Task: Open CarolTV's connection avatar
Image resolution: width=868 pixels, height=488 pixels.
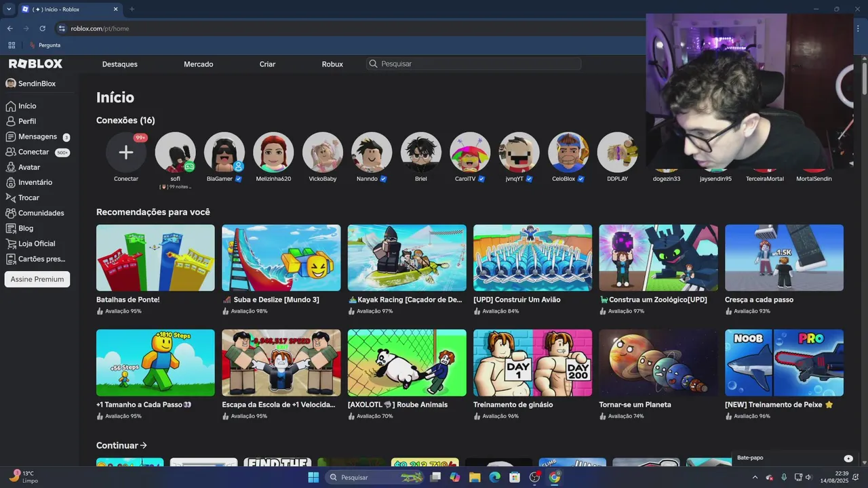Action: click(470, 152)
